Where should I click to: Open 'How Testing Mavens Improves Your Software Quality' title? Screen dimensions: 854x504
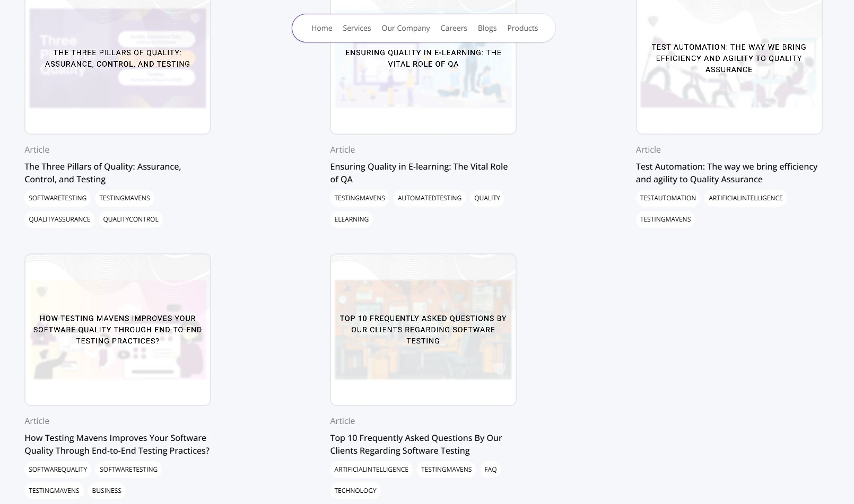click(x=117, y=444)
